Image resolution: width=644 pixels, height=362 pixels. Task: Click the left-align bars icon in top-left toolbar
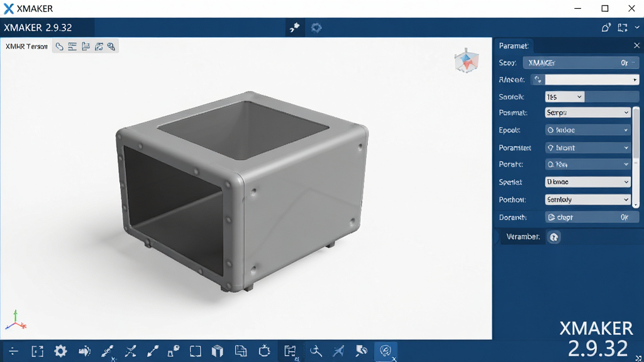pyautogui.click(x=86, y=47)
